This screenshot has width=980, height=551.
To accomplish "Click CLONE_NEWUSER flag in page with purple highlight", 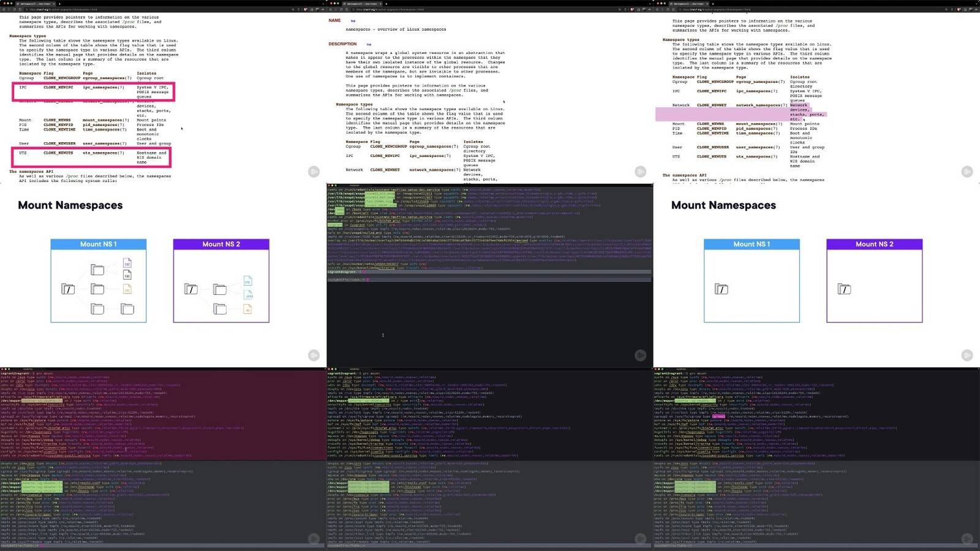I will click(x=713, y=147).
